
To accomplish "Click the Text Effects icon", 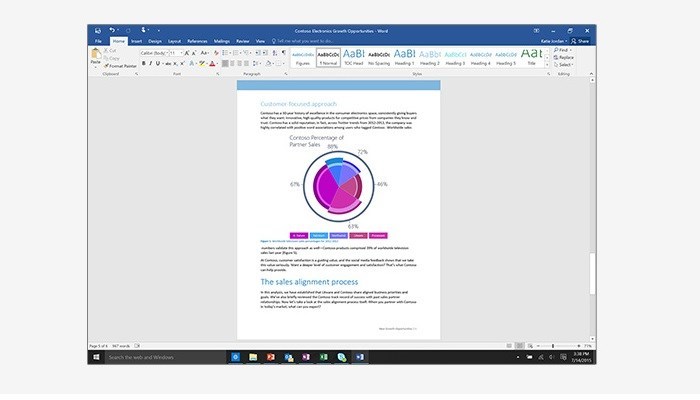I will click(x=192, y=63).
